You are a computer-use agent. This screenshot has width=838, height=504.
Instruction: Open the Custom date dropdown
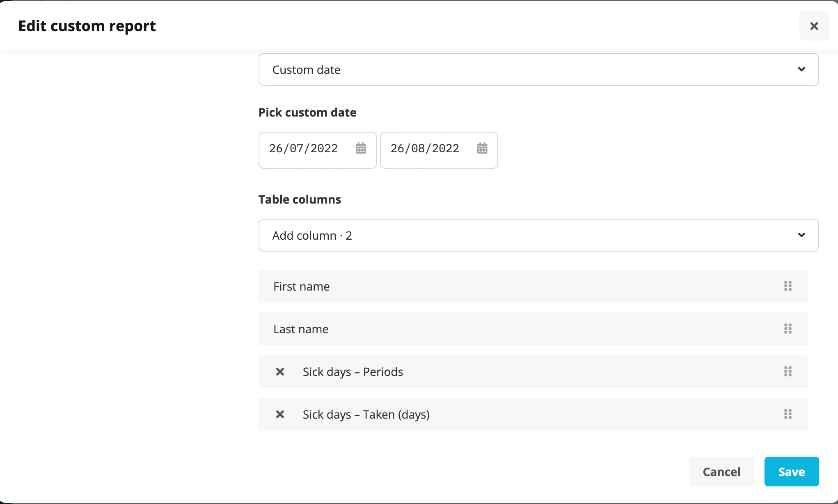[x=538, y=69]
